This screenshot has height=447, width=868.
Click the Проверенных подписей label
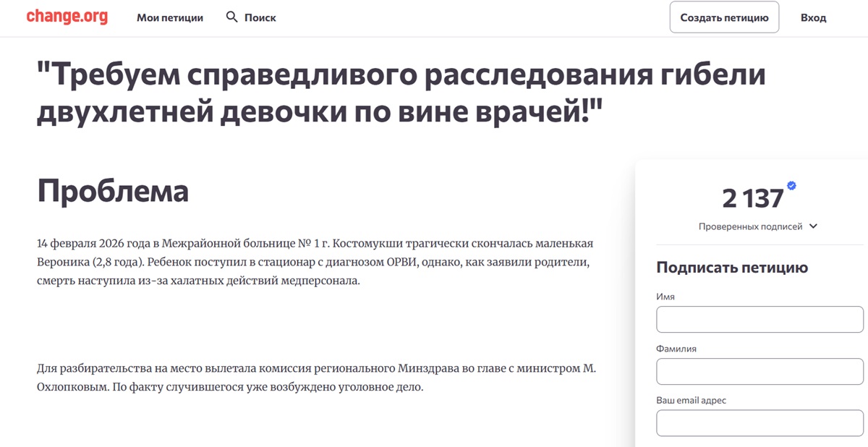(x=750, y=226)
